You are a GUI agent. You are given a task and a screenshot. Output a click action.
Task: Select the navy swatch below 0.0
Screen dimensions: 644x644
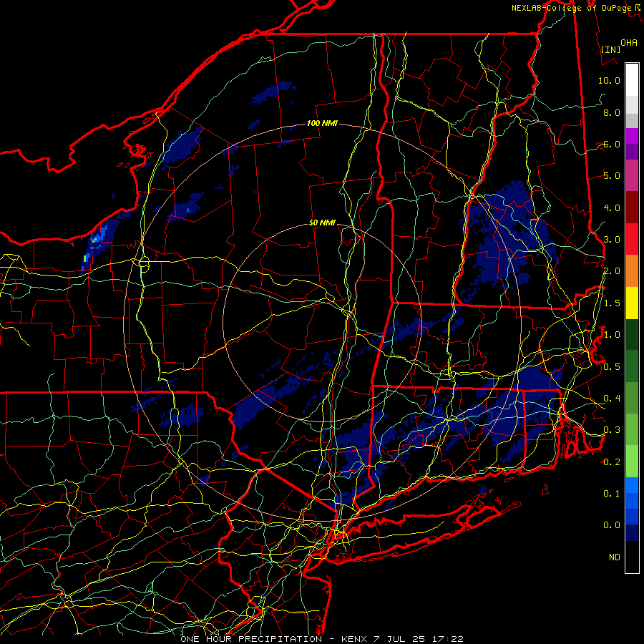[632, 532]
